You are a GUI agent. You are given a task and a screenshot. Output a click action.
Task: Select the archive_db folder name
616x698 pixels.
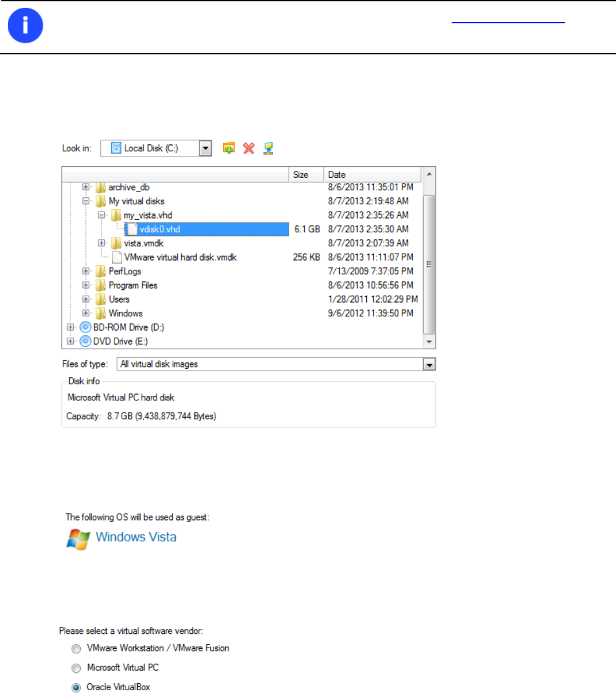(x=129, y=188)
